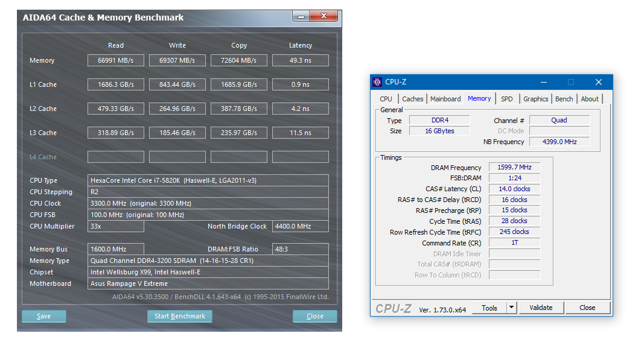Click the L2 Cache Read value 479.33 GB/s
Screen dimensions: 644x351
pyautogui.click(x=116, y=109)
